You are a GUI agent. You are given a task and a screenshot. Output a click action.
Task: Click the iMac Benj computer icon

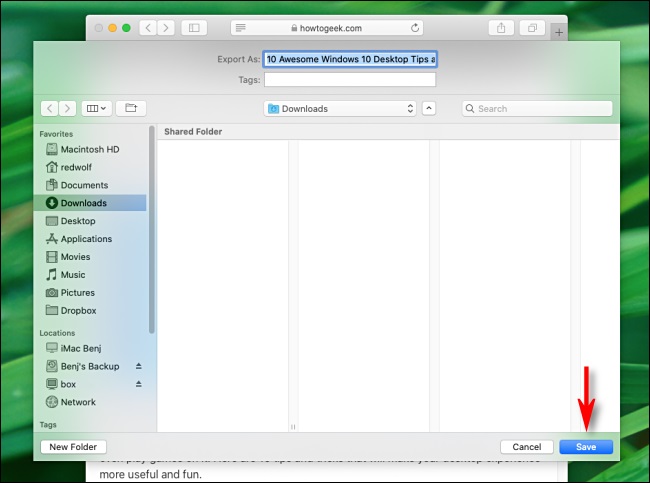pyautogui.click(x=52, y=348)
